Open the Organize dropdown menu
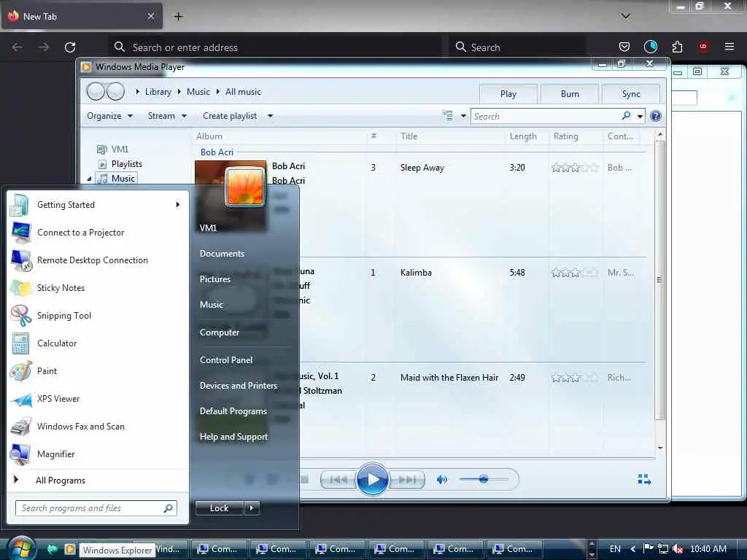The height and width of the screenshot is (560, 747). (109, 116)
